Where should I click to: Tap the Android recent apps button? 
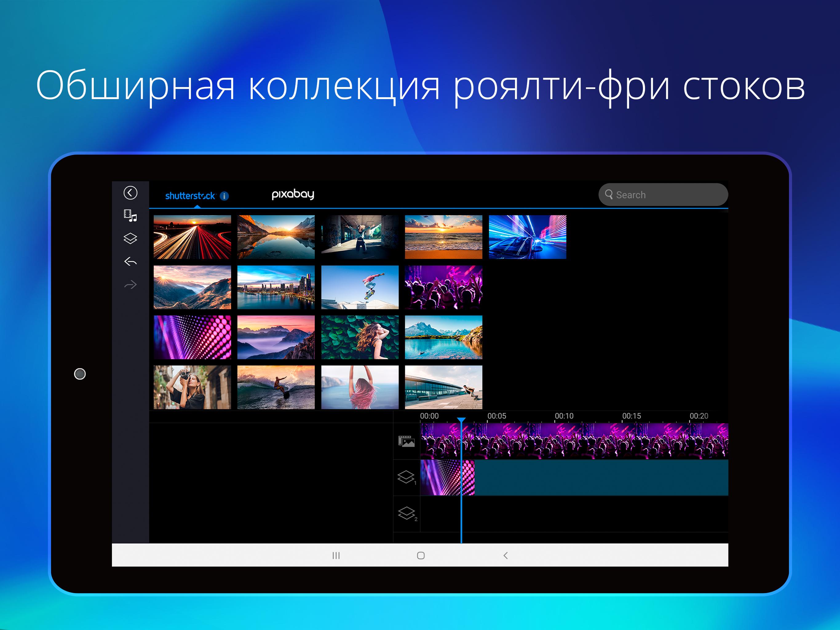[x=336, y=556]
